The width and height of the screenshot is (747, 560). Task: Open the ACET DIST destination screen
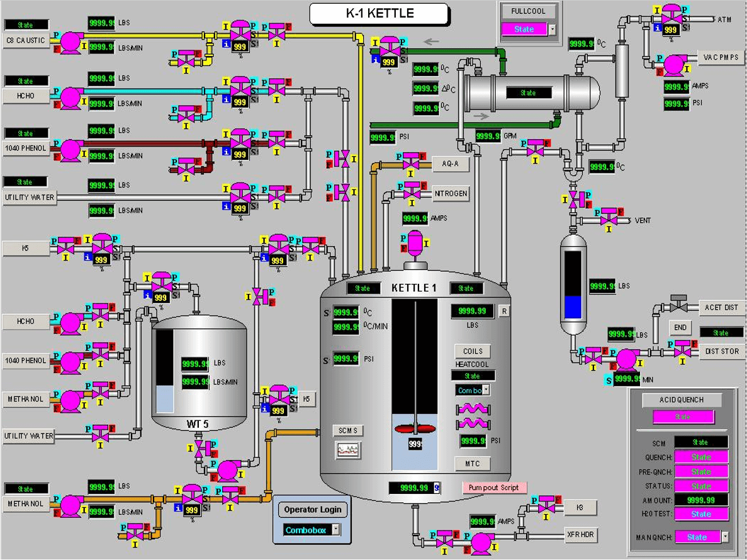pyautogui.click(x=721, y=308)
